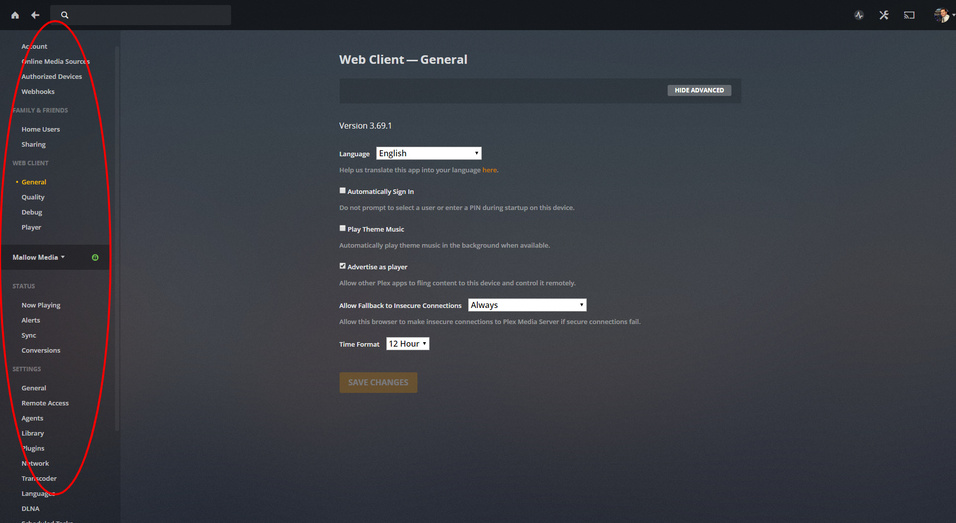Open Debug settings
Image resolution: width=956 pixels, height=523 pixels.
pyautogui.click(x=32, y=213)
